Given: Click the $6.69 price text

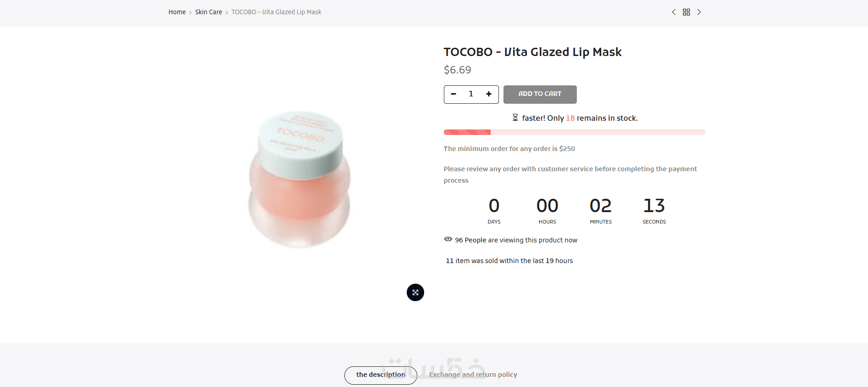Looking at the screenshot, I should click(x=457, y=70).
